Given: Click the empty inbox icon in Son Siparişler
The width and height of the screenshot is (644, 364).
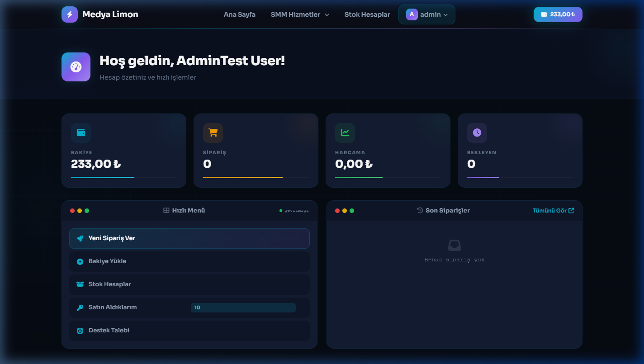Looking at the screenshot, I should (454, 246).
